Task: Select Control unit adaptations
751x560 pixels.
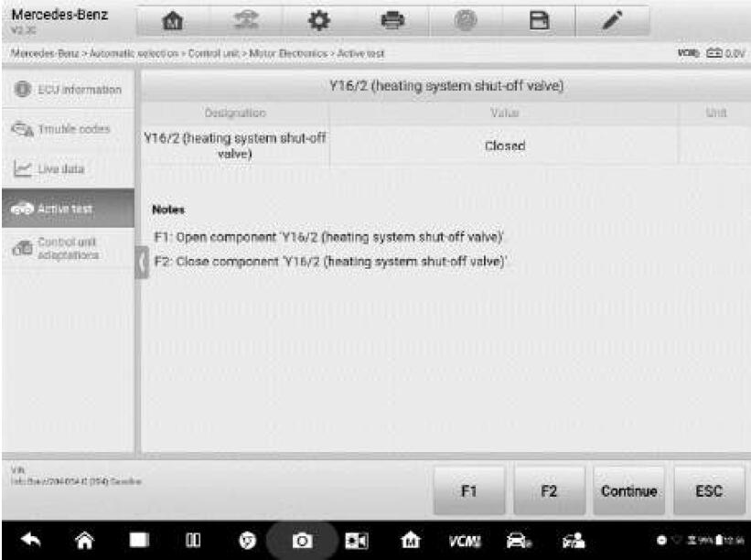Action: point(68,250)
